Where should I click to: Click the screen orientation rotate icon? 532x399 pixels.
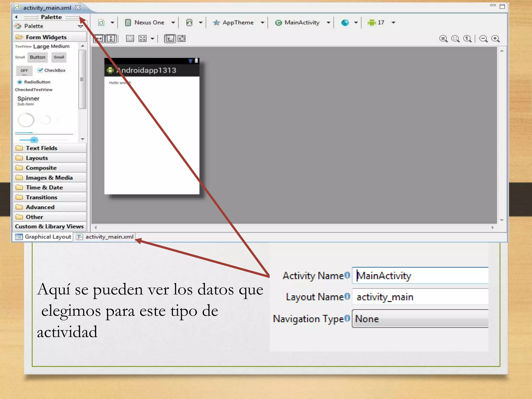(x=189, y=23)
